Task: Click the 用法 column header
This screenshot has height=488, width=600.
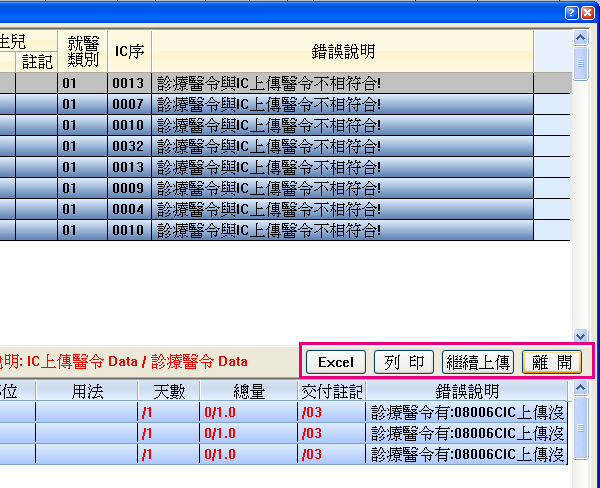Action: pyautogui.click(x=86, y=391)
